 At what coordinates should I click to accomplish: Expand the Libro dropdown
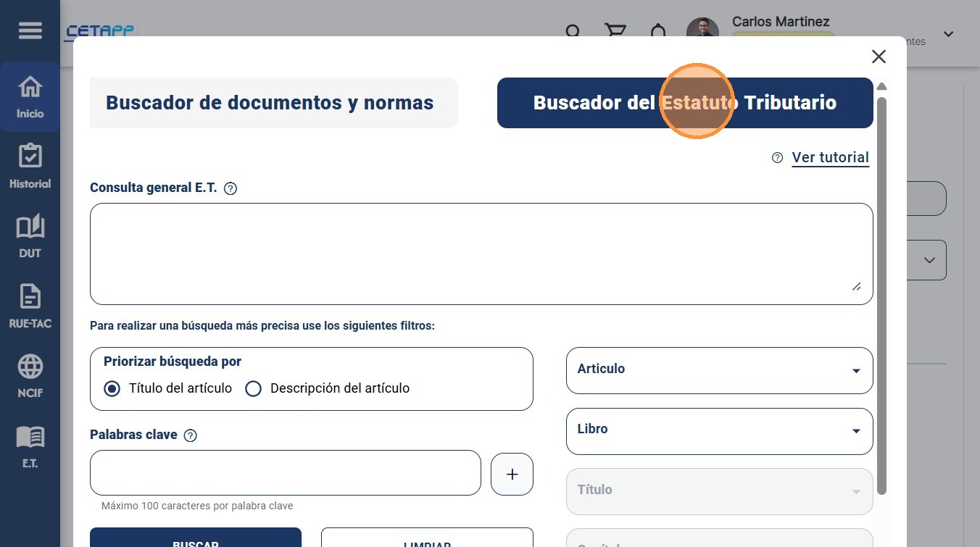pos(719,431)
